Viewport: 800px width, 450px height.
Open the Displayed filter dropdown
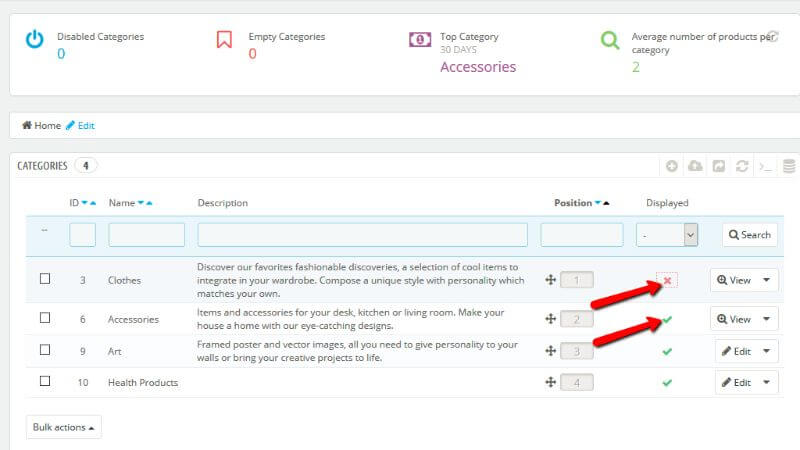tap(667, 235)
